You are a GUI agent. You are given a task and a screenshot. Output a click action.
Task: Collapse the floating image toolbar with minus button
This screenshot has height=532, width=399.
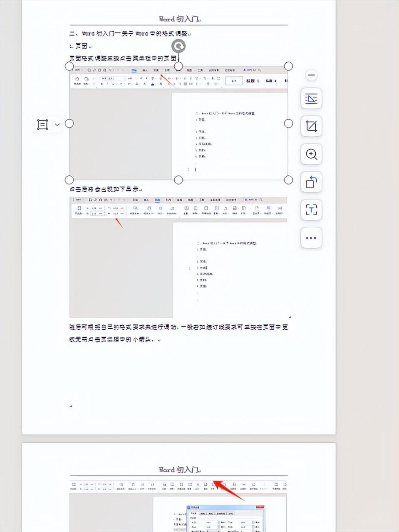(311, 75)
